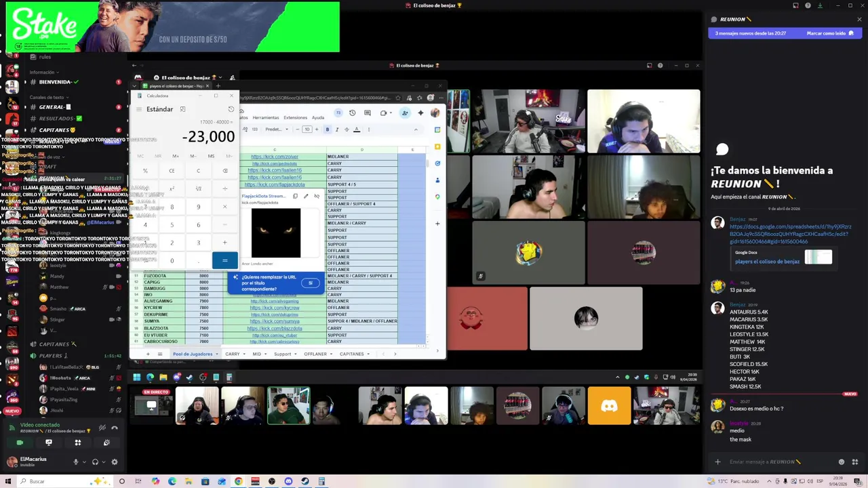868x488 pixels.
Task: Open Discord user settings gear
Action: (x=115, y=462)
